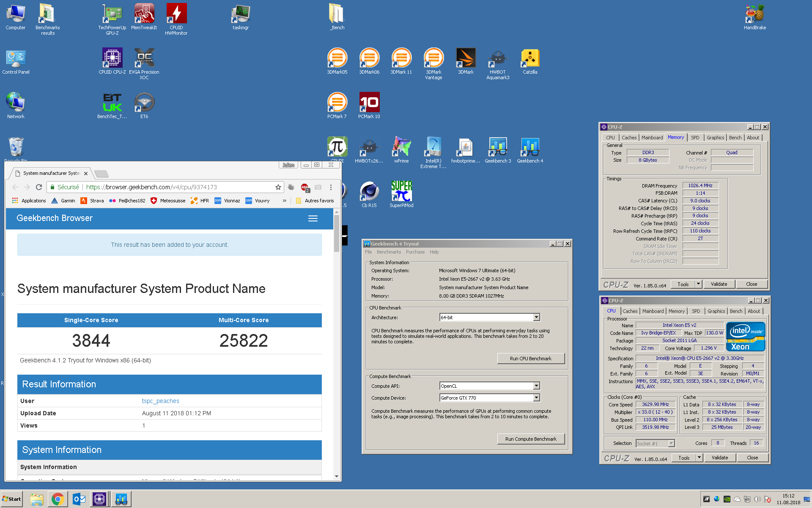The width and height of the screenshot is (812, 508).
Task: Launch HWBOT Aquamark3 shortcut
Action: tap(498, 63)
